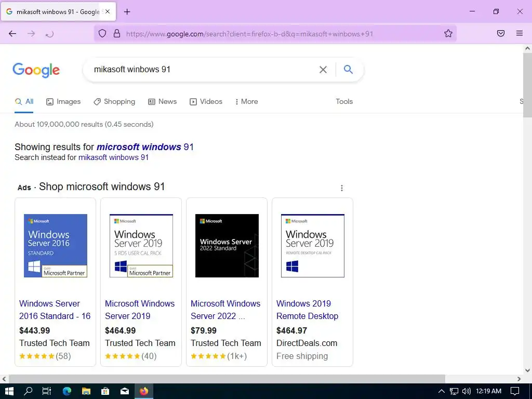The height and width of the screenshot is (399, 532).
Task: Click the padlock site info icon
Action: pyautogui.click(x=117, y=33)
